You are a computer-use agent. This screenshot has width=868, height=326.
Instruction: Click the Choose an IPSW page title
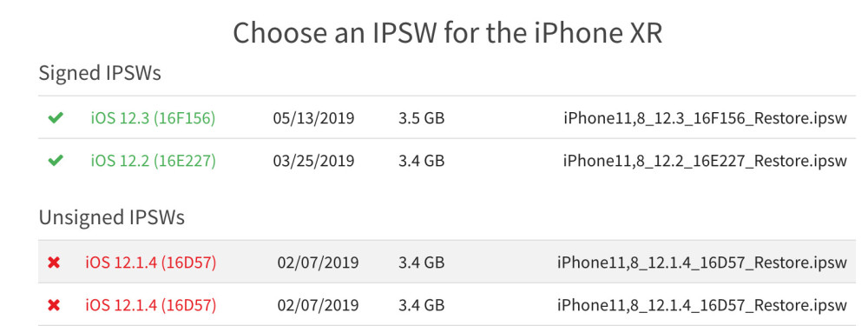click(x=447, y=33)
